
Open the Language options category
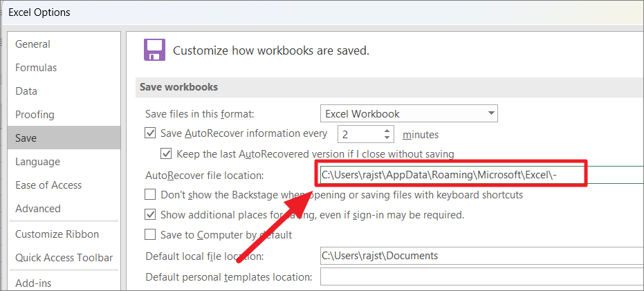coord(64,162)
